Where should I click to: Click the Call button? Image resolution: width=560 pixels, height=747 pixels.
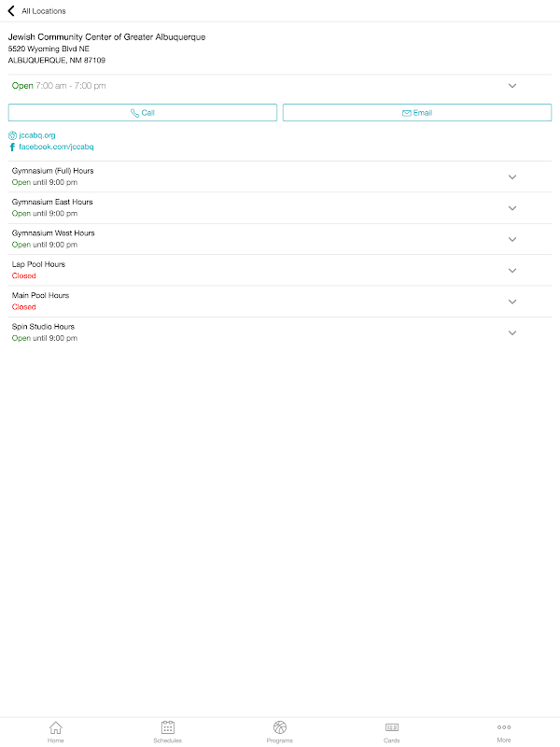pyautogui.click(x=143, y=113)
